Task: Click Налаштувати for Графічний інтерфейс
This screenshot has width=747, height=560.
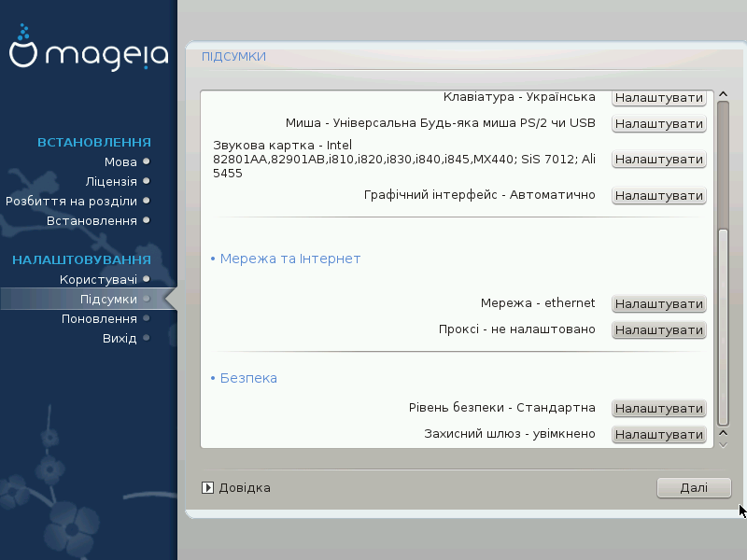Action: click(659, 195)
